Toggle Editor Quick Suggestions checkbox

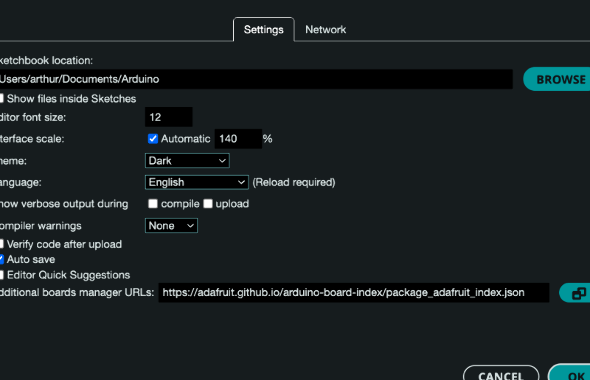(1, 275)
